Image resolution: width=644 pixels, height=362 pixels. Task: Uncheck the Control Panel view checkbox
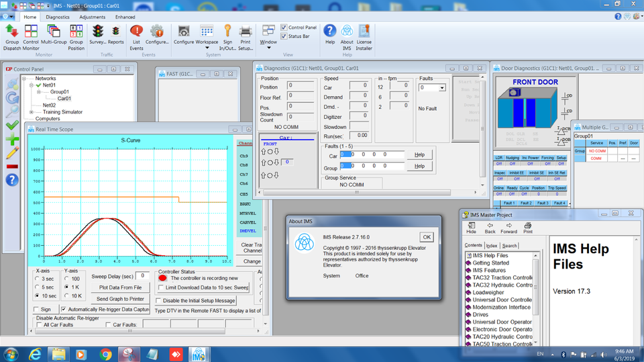[x=284, y=28]
